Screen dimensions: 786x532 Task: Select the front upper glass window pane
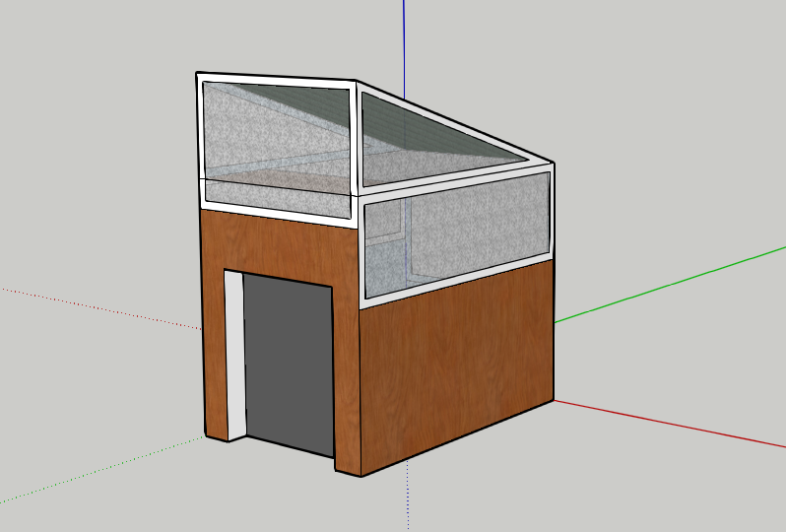(x=277, y=150)
